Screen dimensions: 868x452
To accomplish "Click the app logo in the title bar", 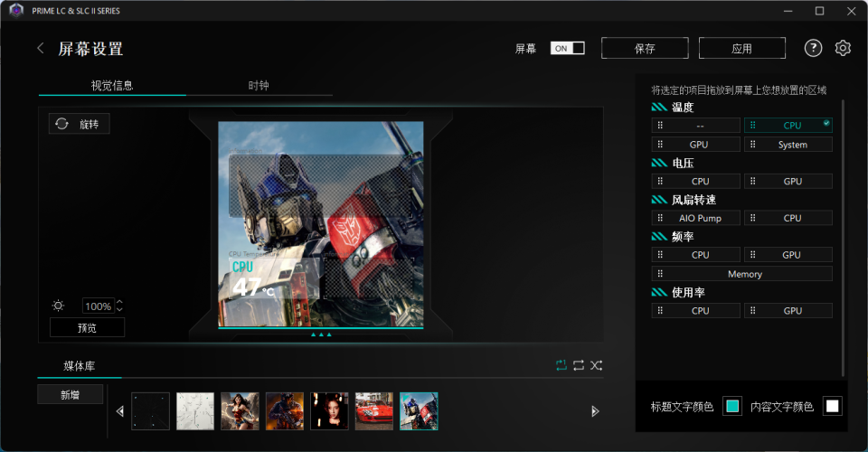I will pyautogui.click(x=16, y=11).
